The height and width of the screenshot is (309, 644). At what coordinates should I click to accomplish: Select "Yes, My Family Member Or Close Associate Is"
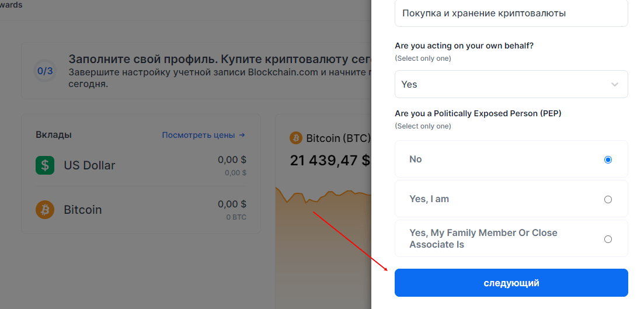pyautogui.click(x=608, y=239)
